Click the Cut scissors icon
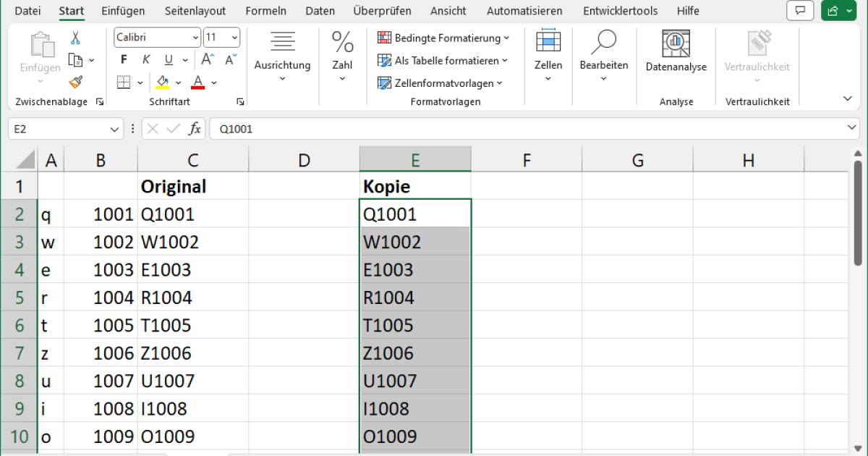 click(76, 38)
